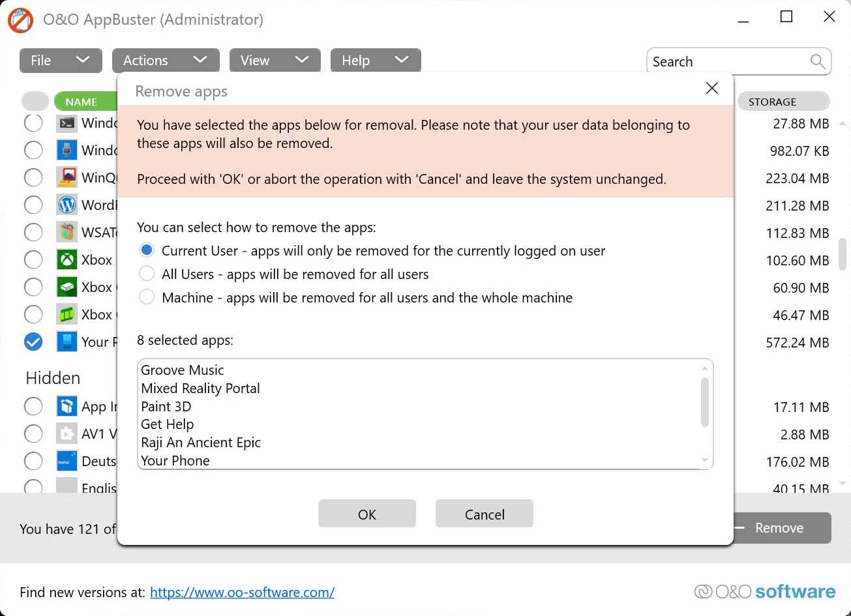Open the File dropdown menu
This screenshot has height=616, width=851.
click(61, 60)
